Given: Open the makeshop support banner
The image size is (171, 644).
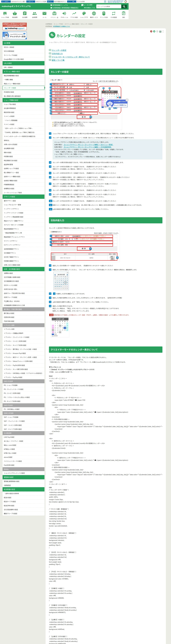Looking at the screenshot, I should pyautogui.click(x=14, y=27).
